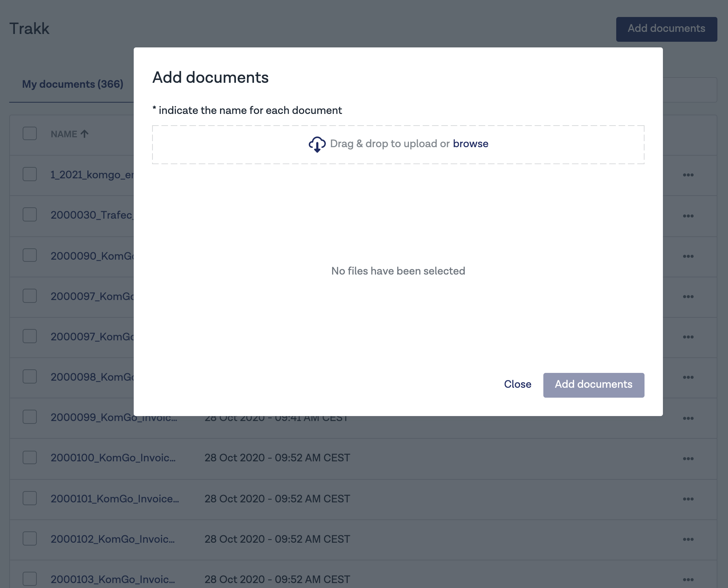
Task: Open three-dot menu for 2000030_Trafec row
Action: click(688, 216)
